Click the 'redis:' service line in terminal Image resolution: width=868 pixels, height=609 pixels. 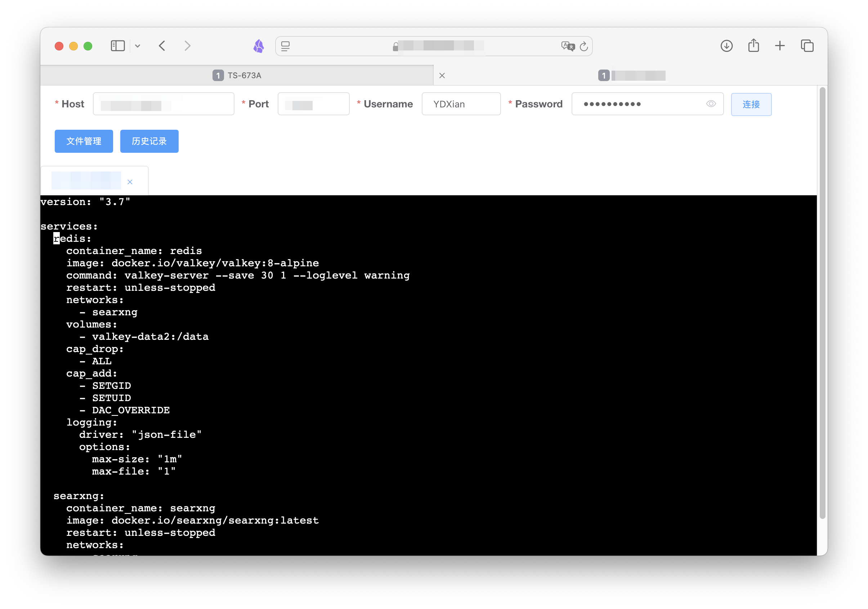[x=72, y=238]
